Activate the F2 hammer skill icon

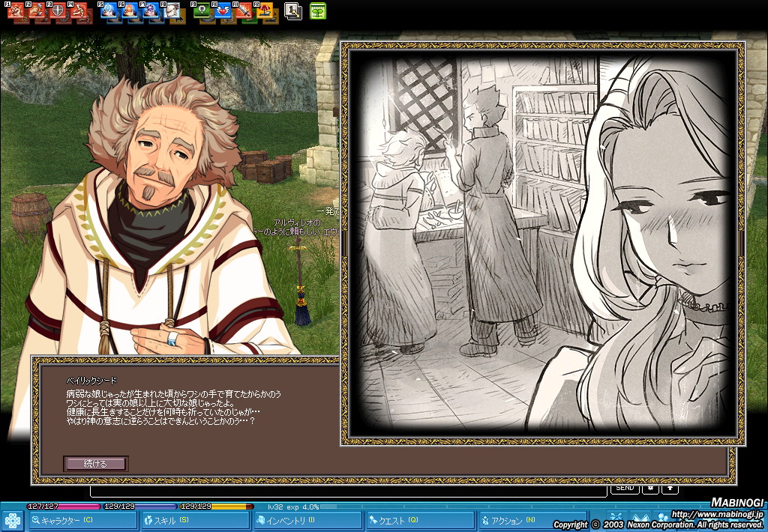(37, 10)
